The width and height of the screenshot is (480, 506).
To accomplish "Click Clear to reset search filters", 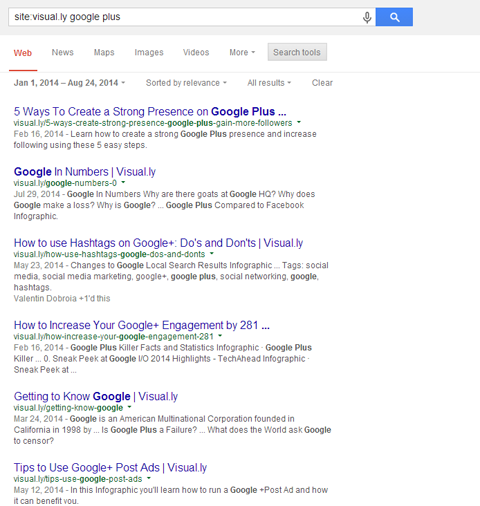I will 322,83.
